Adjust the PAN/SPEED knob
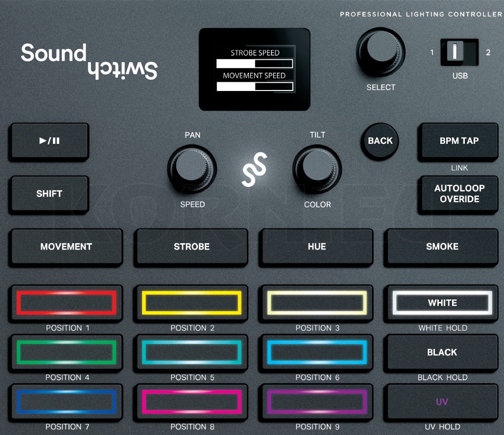 [192, 169]
